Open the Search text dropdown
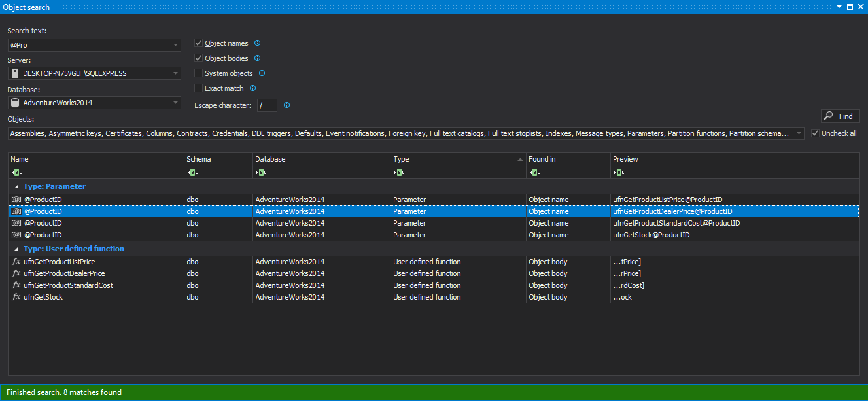 click(175, 44)
